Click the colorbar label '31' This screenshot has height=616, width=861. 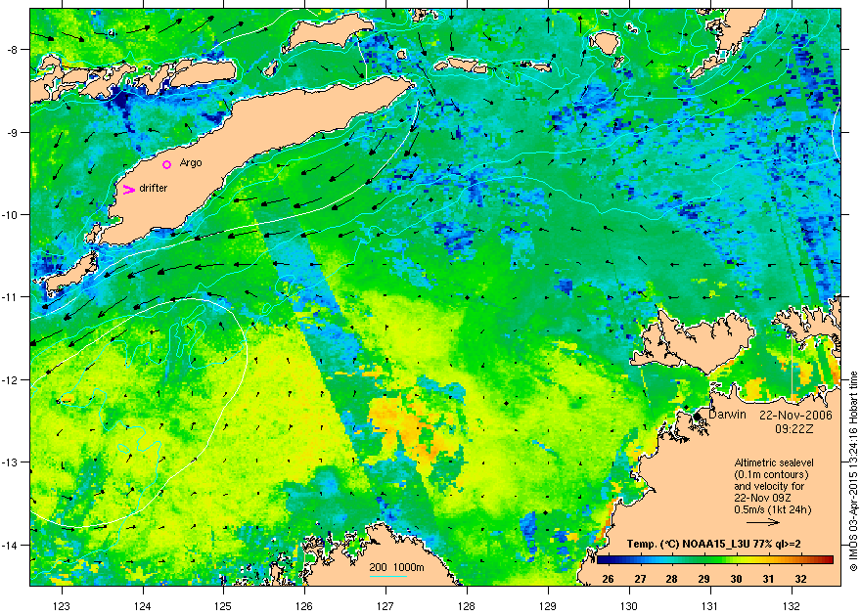[x=768, y=579]
